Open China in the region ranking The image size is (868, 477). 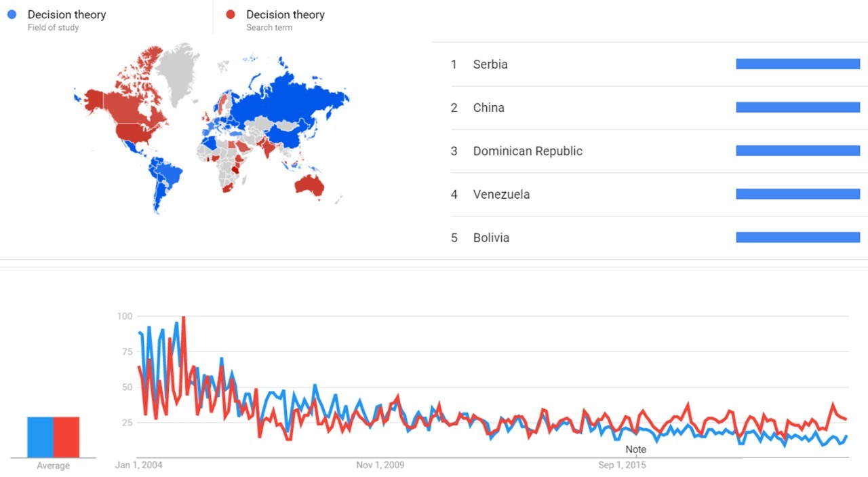click(x=488, y=108)
